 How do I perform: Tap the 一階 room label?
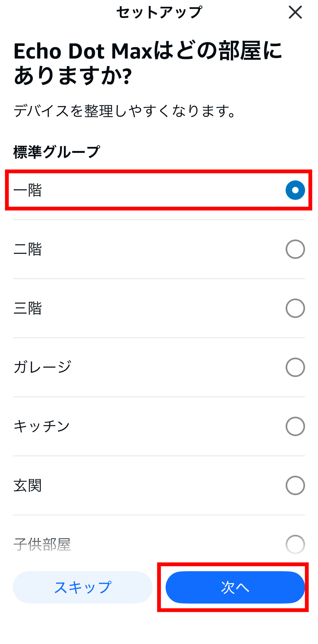28,190
